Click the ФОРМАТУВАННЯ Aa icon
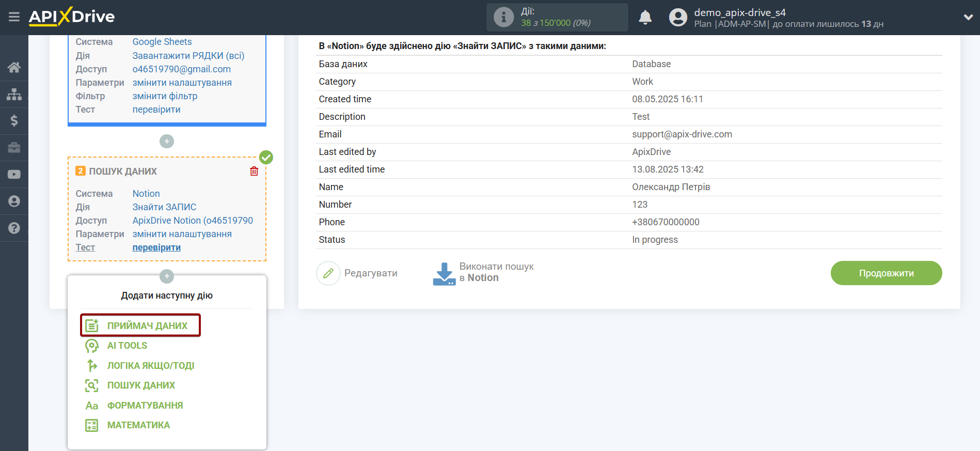The width and height of the screenshot is (980, 451). 92,406
